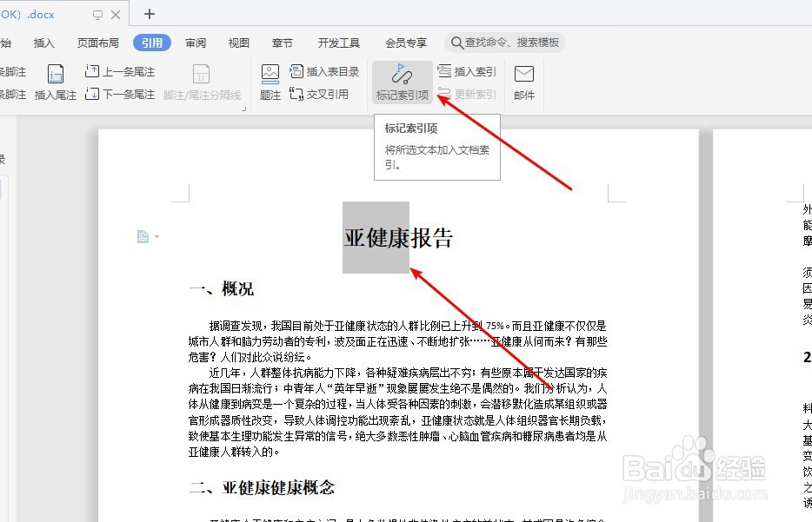Switch to the 章节 ribbon tab
The width and height of the screenshot is (812, 522).
282,42
